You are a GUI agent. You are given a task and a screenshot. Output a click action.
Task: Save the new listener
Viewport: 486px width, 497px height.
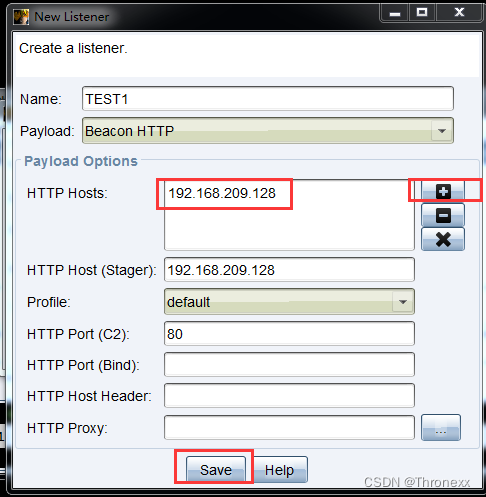(216, 469)
